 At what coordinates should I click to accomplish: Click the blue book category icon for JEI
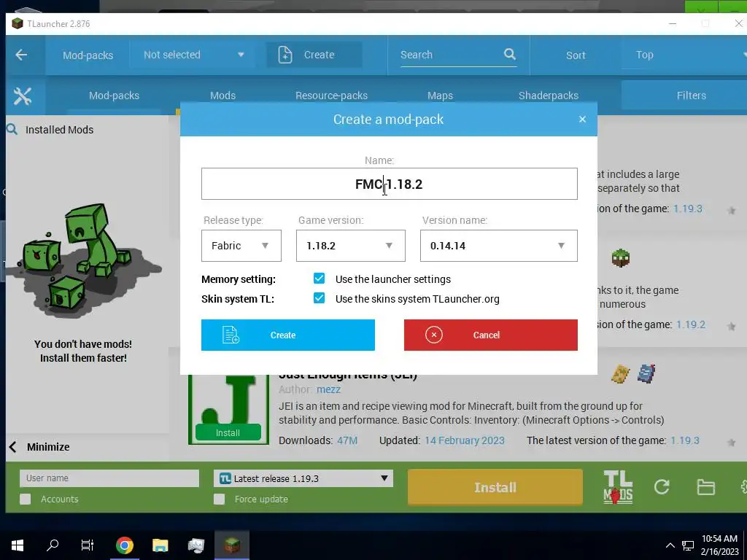pyautogui.click(x=646, y=374)
